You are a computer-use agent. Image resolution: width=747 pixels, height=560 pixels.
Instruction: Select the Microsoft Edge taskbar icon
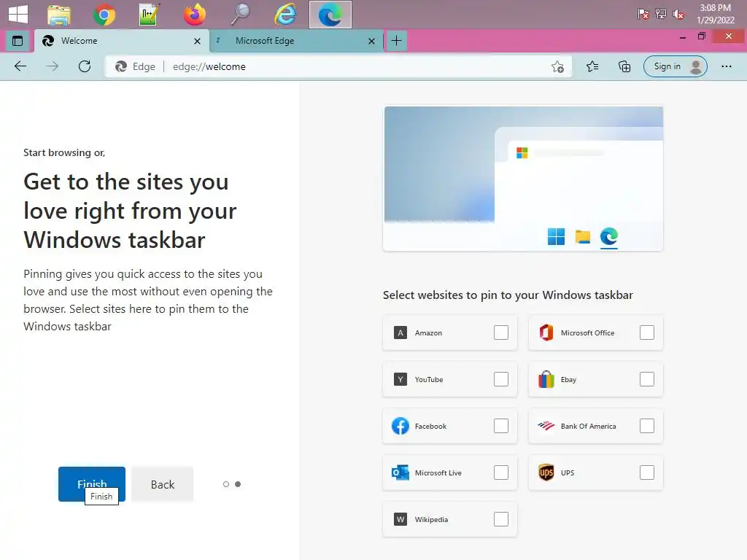[x=330, y=15]
